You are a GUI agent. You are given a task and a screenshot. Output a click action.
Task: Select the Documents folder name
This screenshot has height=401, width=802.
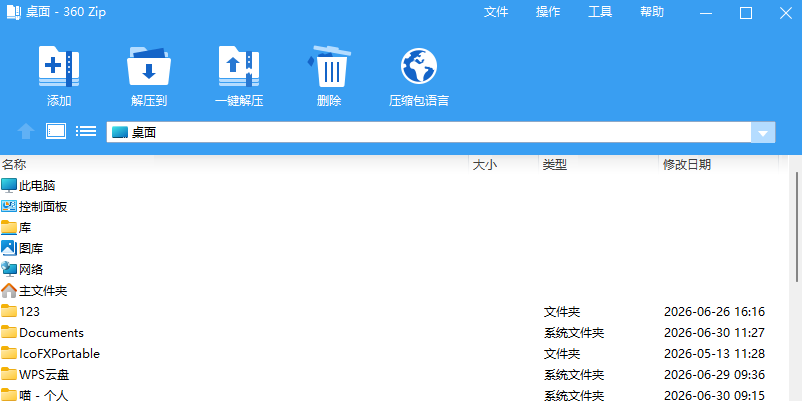(52, 332)
